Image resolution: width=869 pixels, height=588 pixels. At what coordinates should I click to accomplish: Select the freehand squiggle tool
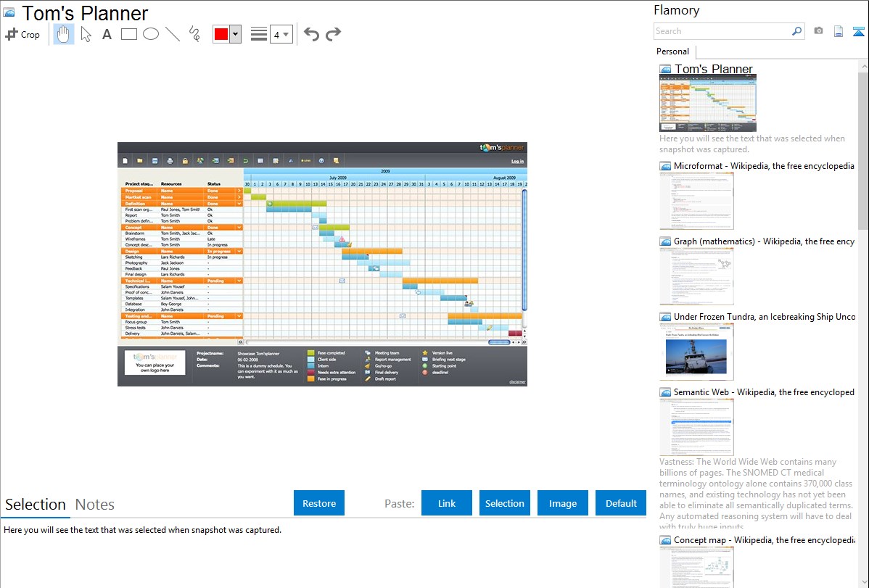(194, 34)
